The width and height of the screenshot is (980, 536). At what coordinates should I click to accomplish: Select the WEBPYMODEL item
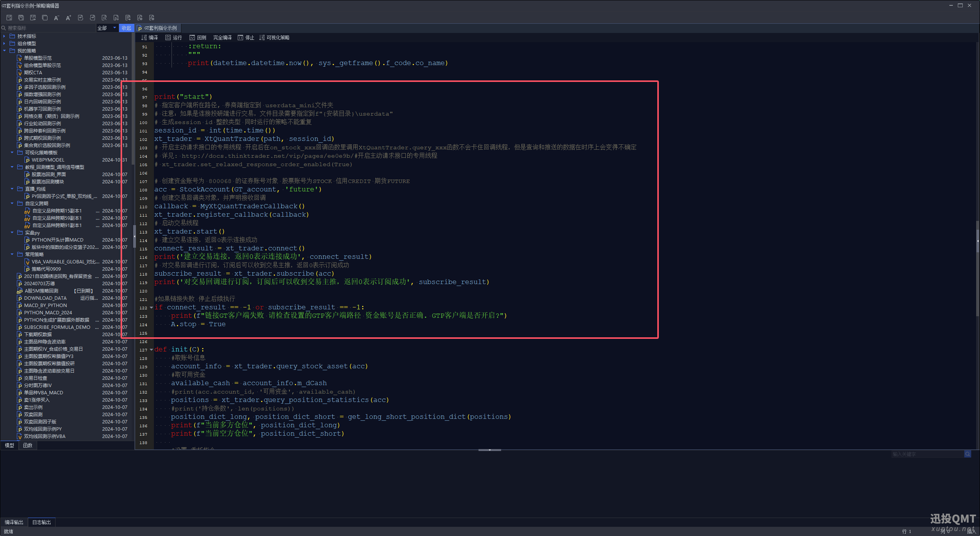point(48,160)
